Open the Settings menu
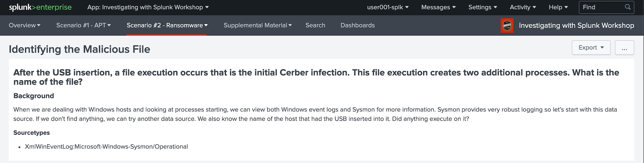Viewport: 644px width, 163px height. [x=483, y=7]
